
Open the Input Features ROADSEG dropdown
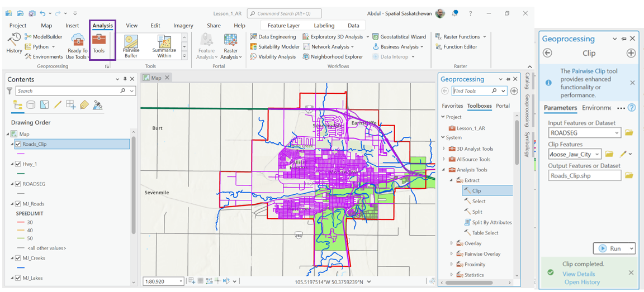617,133
